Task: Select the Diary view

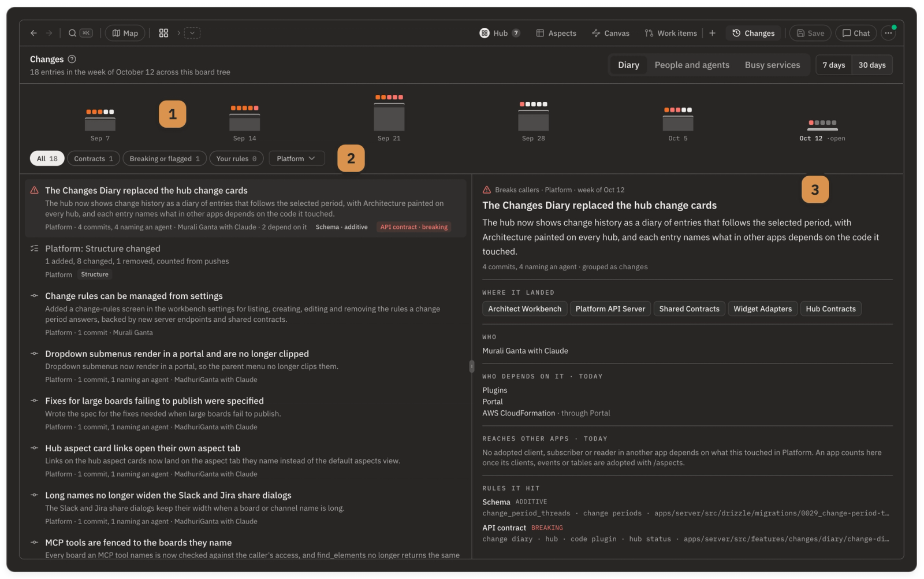Action: pyautogui.click(x=628, y=65)
